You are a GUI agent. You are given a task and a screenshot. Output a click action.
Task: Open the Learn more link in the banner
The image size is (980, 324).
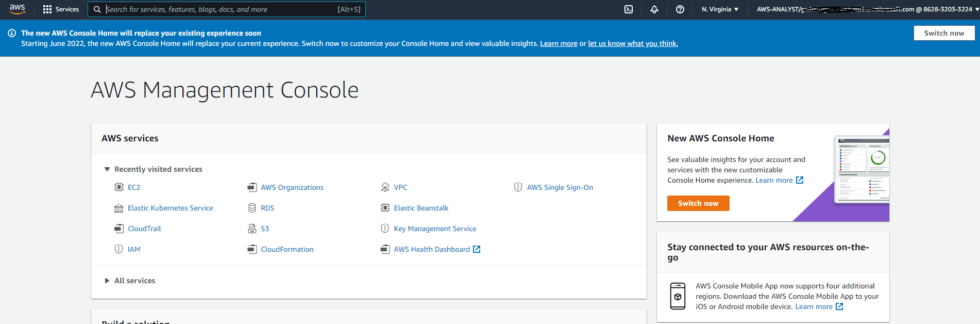point(559,43)
